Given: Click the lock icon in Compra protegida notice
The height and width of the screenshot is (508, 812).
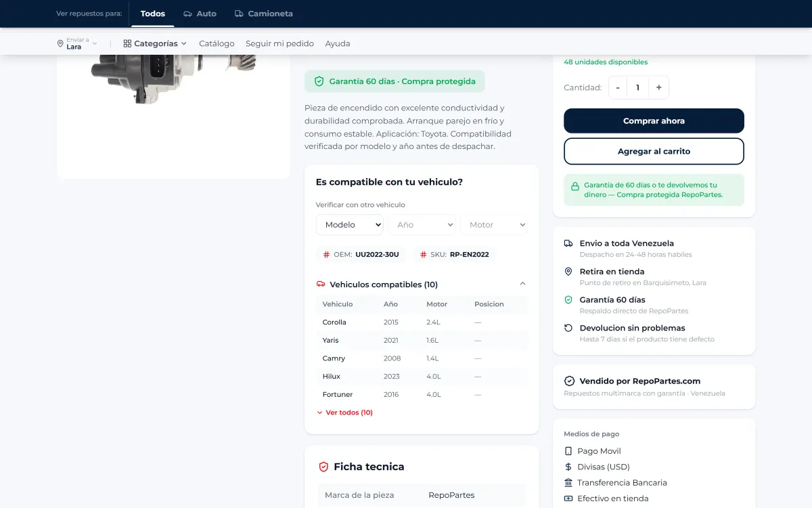Looking at the screenshot, I should [x=575, y=186].
